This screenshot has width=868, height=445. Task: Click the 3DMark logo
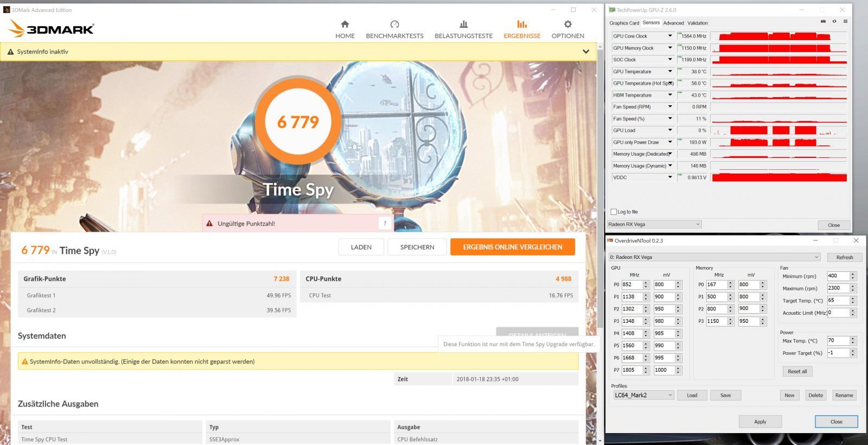tap(52, 29)
